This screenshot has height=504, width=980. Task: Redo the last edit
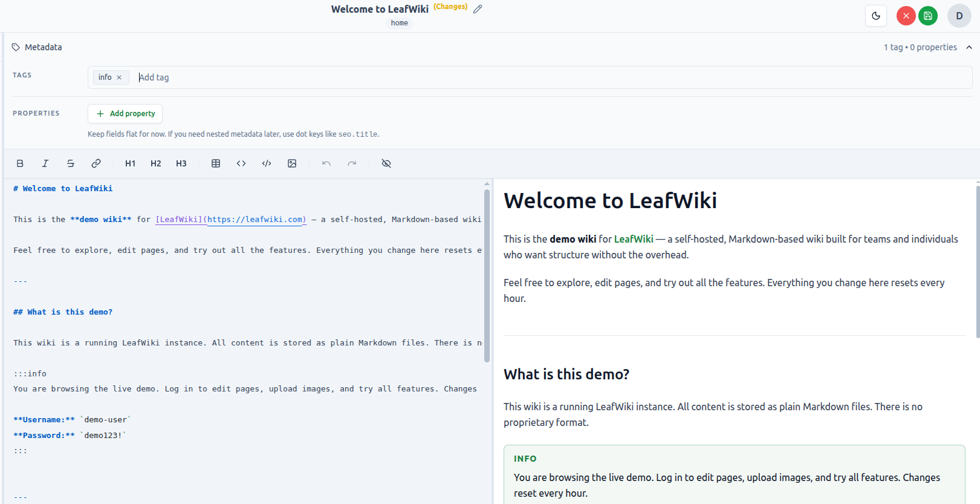352,163
